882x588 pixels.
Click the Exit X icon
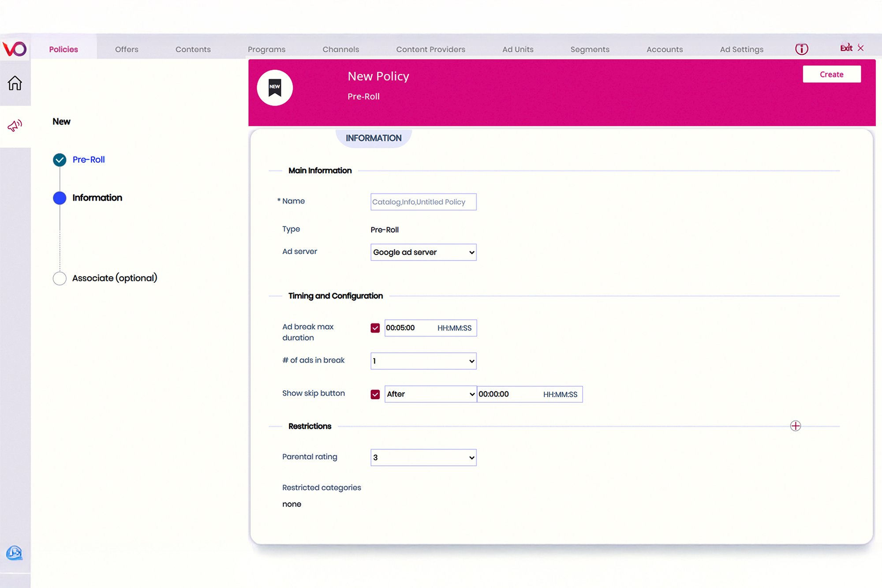pyautogui.click(x=860, y=48)
